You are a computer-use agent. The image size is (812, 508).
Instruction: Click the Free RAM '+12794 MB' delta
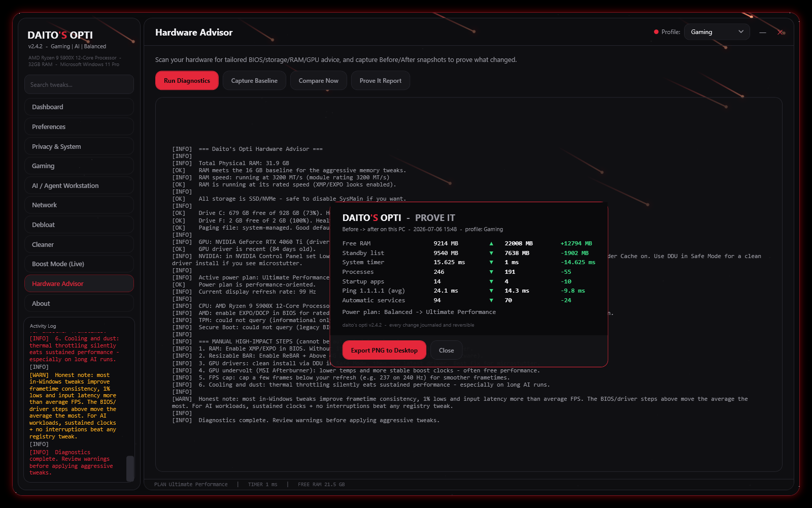tap(576, 244)
